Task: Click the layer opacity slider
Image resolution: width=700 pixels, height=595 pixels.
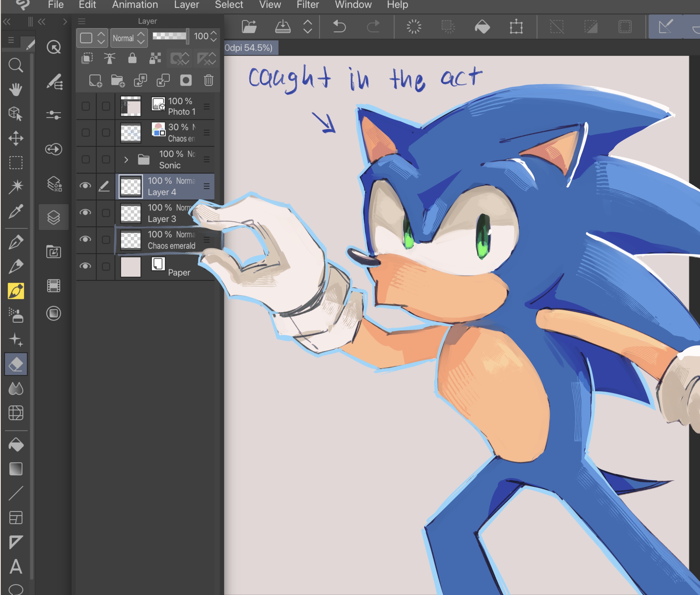Action: [170, 36]
